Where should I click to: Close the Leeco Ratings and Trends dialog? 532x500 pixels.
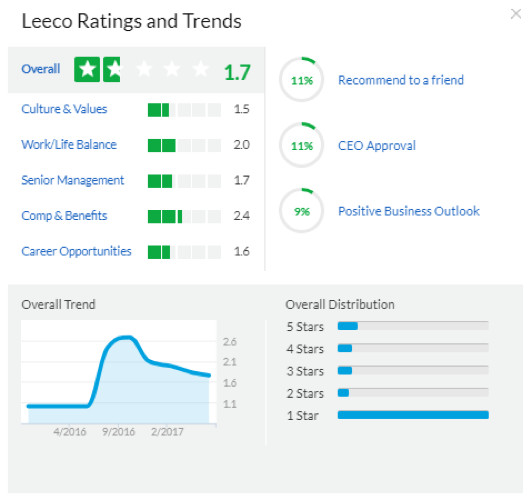point(516,14)
